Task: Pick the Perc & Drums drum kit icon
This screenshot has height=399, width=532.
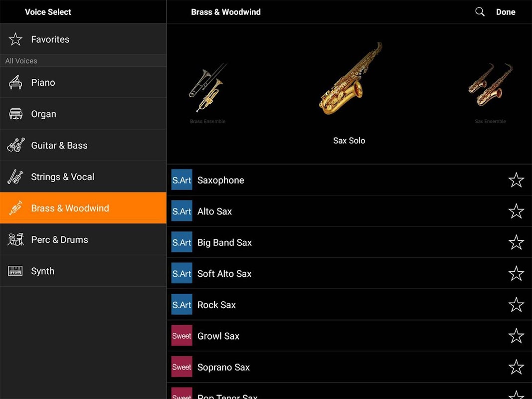Action: tap(16, 240)
